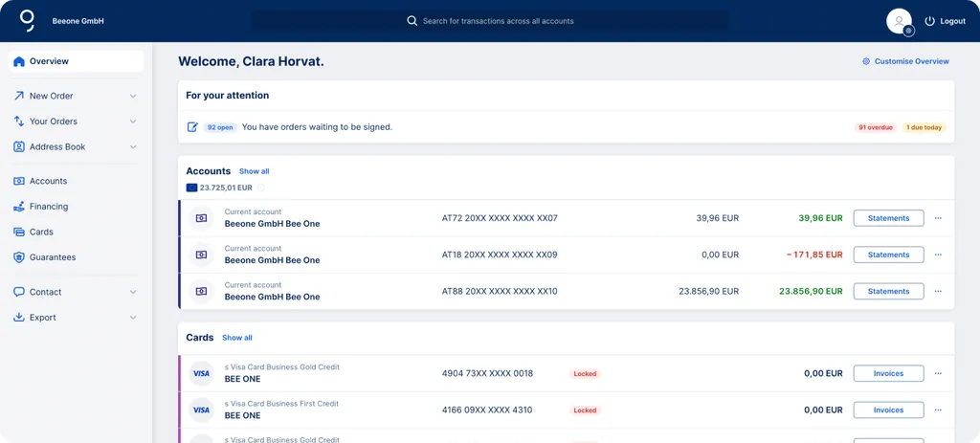
Task: Click the transaction search field
Action: (x=490, y=21)
